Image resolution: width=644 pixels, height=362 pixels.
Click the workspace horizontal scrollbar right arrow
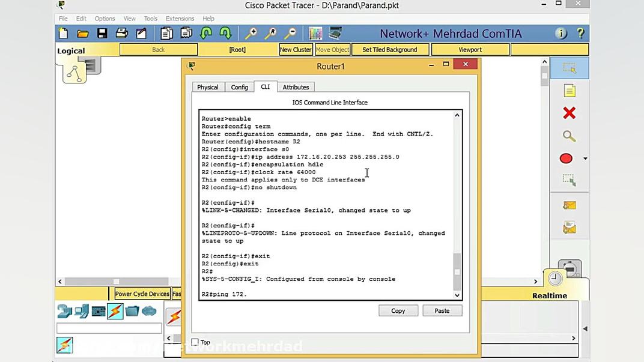[x=535, y=282]
